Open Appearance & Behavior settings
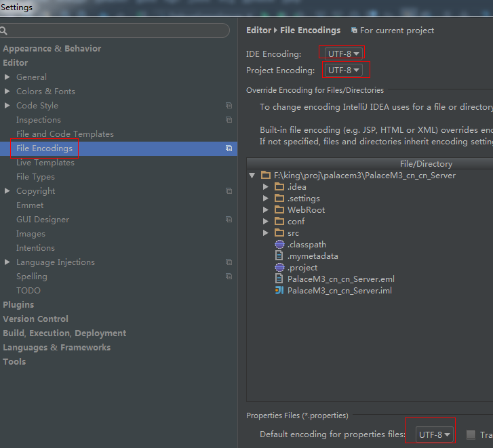493x448 pixels. [x=52, y=48]
